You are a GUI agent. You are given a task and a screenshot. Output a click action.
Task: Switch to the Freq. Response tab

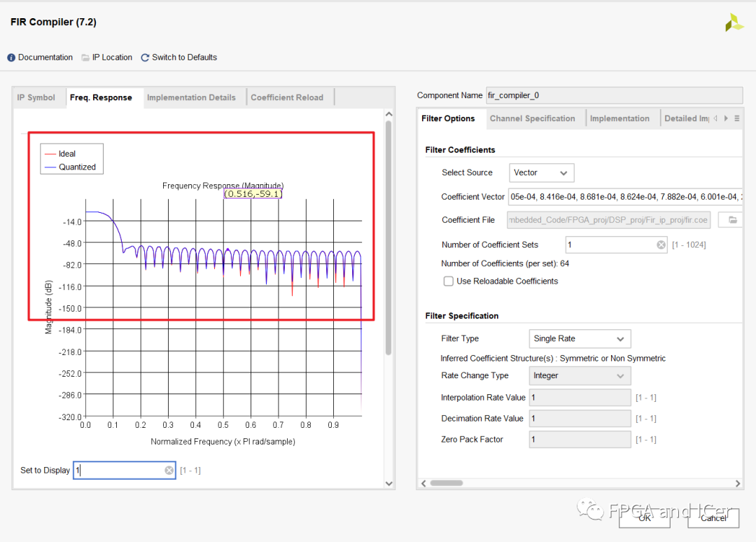pos(101,97)
